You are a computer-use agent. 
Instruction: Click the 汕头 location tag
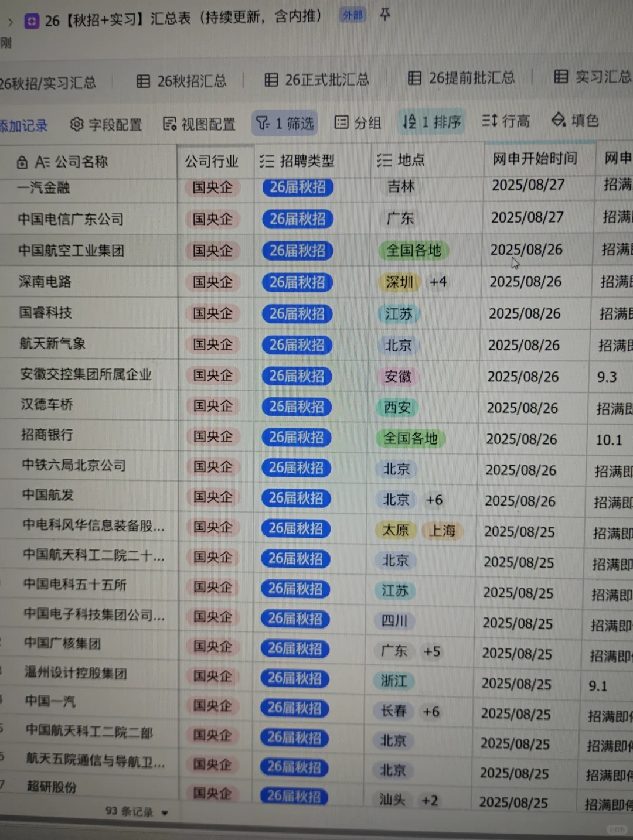pyautogui.click(x=392, y=800)
